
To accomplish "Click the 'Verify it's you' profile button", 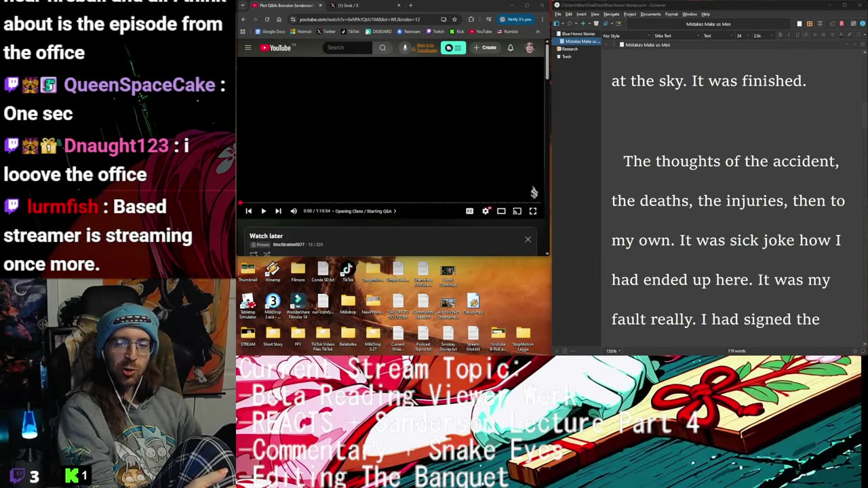I will pos(516,19).
